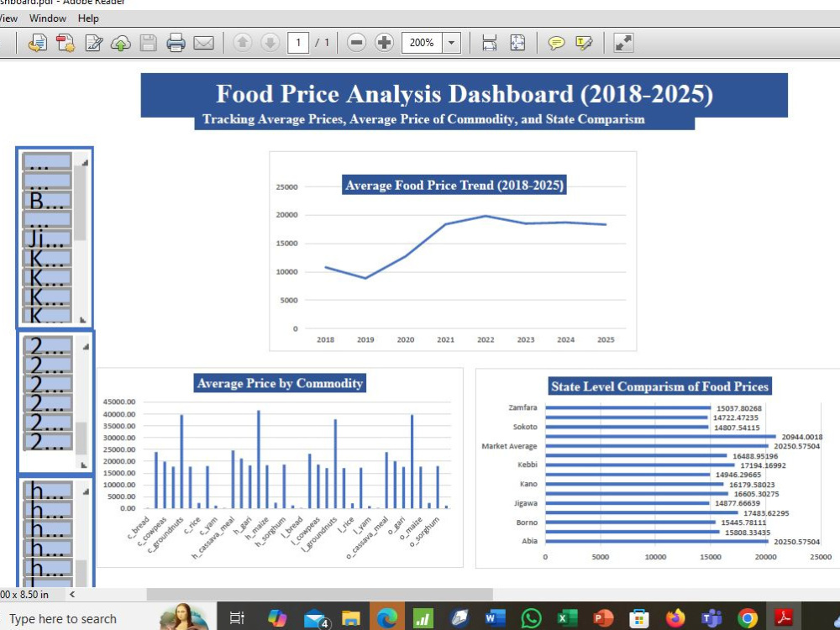This screenshot has width=840, height=630.
Task: Click the Fit one full page icon
Action: click(x=517, y=42)
